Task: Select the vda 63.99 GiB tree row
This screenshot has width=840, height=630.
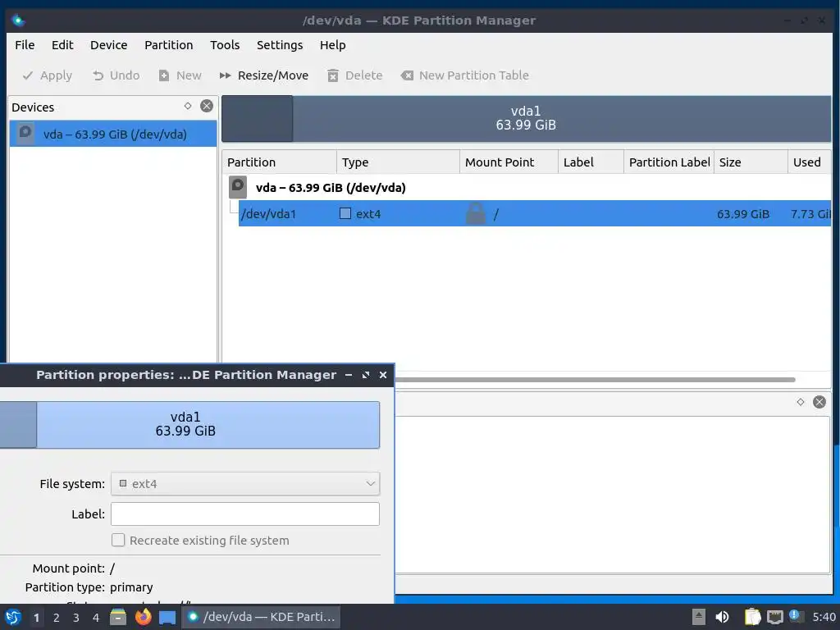Action: click(x=527, y=188)
